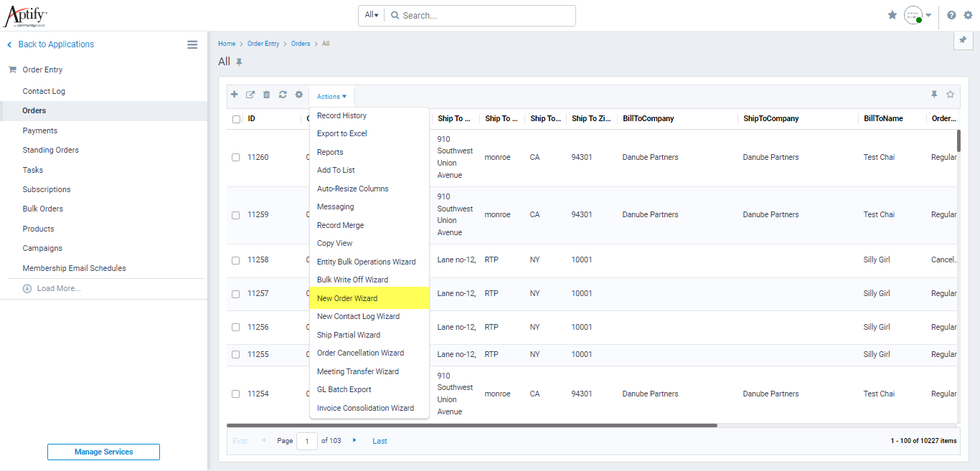
Task: Open the settings gear in top header
Action: click(x=968, y=15)
